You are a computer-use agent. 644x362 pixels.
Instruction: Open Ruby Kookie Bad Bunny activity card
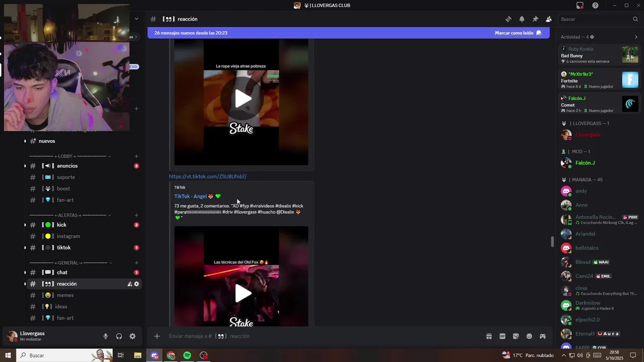point(599,55)
